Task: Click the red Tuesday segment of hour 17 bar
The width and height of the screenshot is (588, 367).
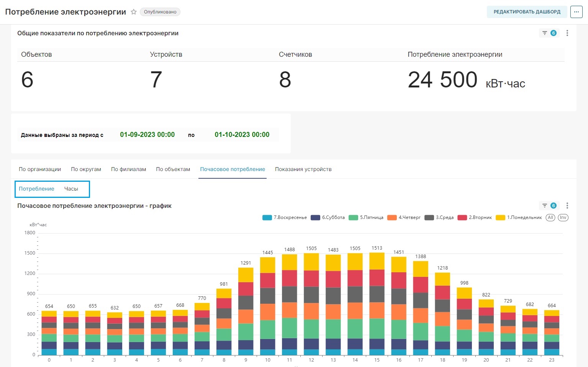Action: point(420,285)
